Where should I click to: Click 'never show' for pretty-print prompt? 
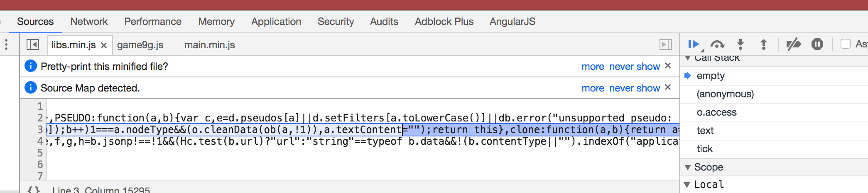click(634, 67)
